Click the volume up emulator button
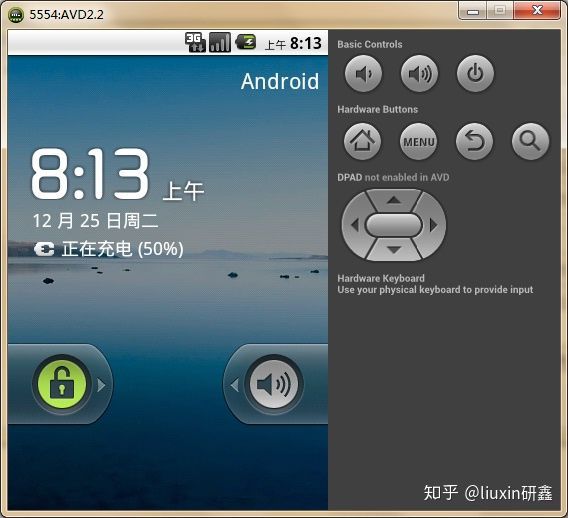Image resolution: width=568 pixels, height=518 pixels. pyautogui.click(x=419, y=74)
